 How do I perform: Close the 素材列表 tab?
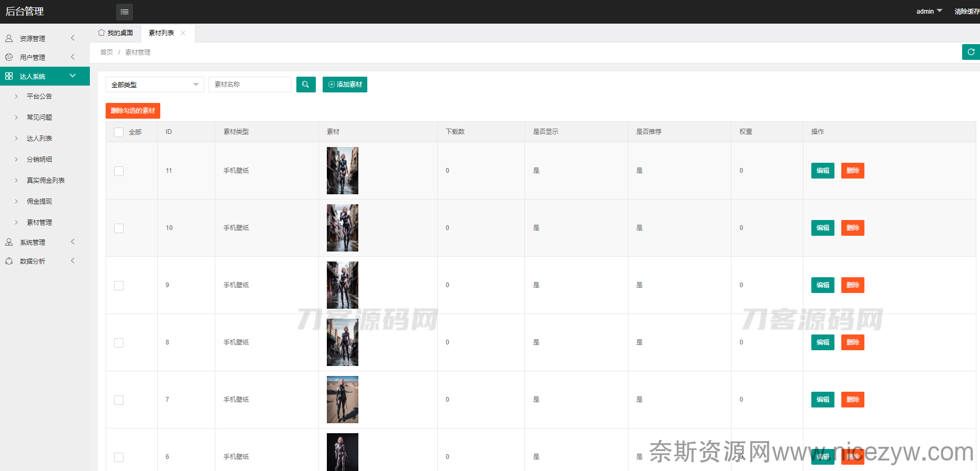[183, 33]
